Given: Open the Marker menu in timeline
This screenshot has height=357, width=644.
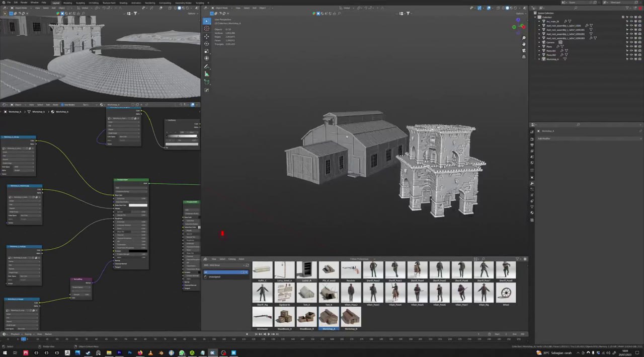Looking at the screenshot, I should point(48,334).
